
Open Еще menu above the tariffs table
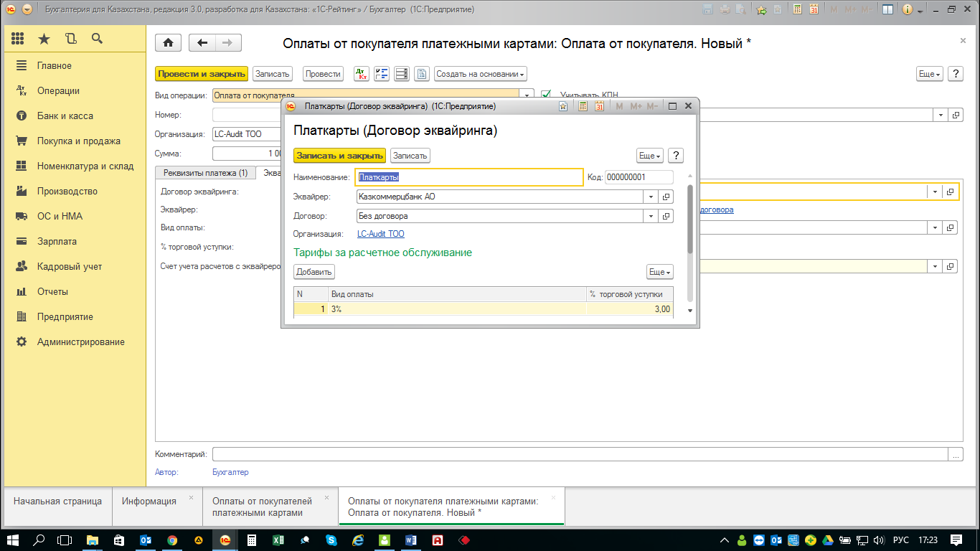click(660, 272)
